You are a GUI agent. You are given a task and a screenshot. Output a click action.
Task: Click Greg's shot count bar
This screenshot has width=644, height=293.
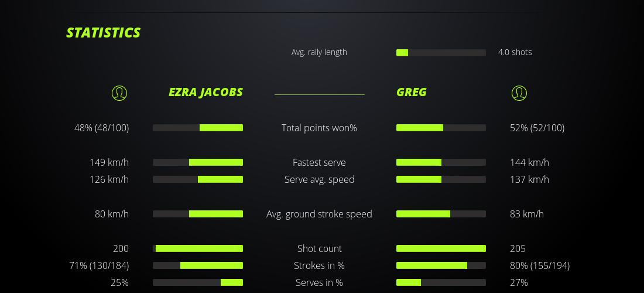(x=441, y=248)
